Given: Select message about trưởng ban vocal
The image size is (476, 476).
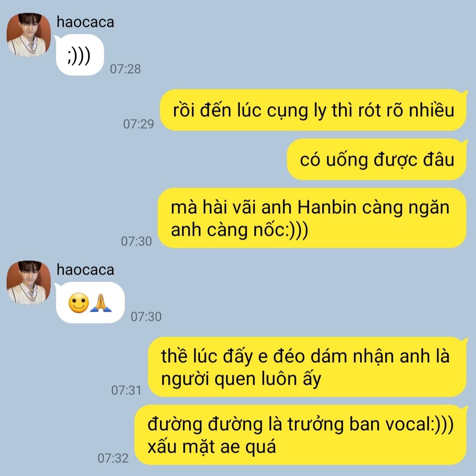Looking at the screenshot, I should (x=301, y=435).
